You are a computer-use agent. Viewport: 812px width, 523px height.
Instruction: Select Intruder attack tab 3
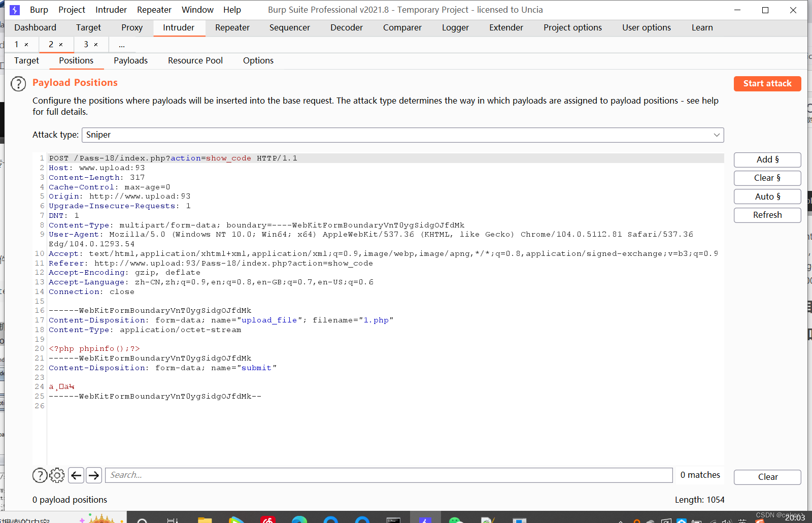[86, 45]
